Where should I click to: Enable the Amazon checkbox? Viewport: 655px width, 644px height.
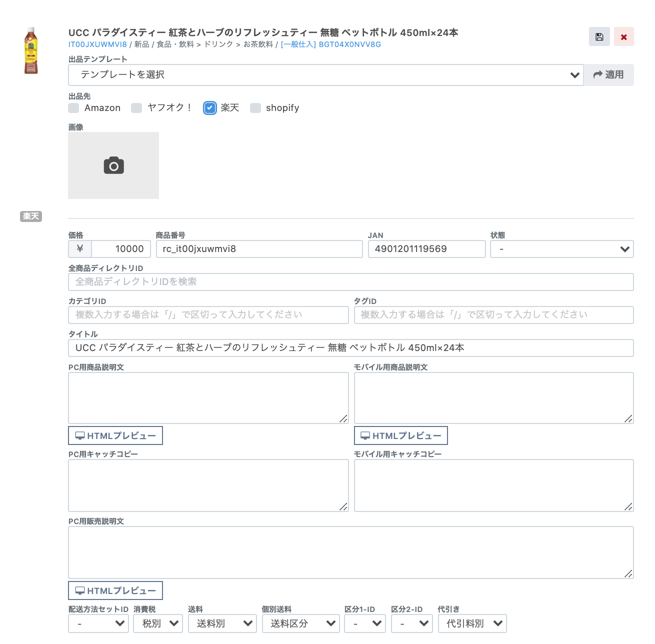(x=73, y=108)
